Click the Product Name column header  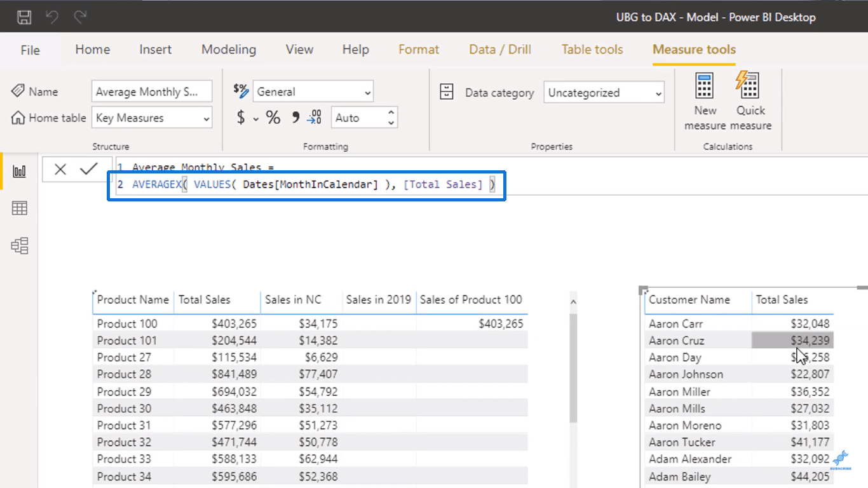coord(133,300)
